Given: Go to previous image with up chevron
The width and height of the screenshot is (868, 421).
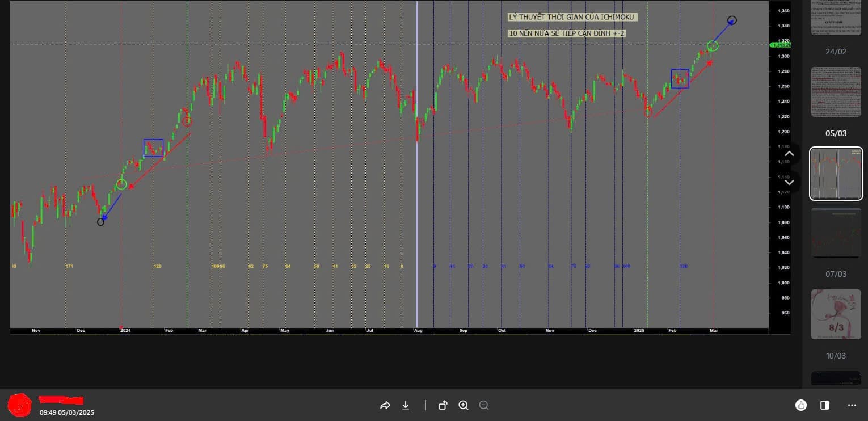Looking at the screenshot, I should pos(789,154).
